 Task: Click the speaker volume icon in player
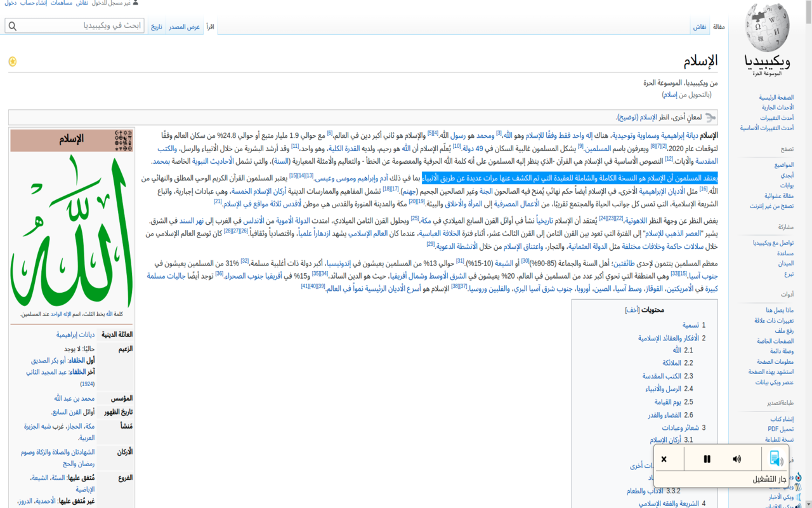pos(737,459)
